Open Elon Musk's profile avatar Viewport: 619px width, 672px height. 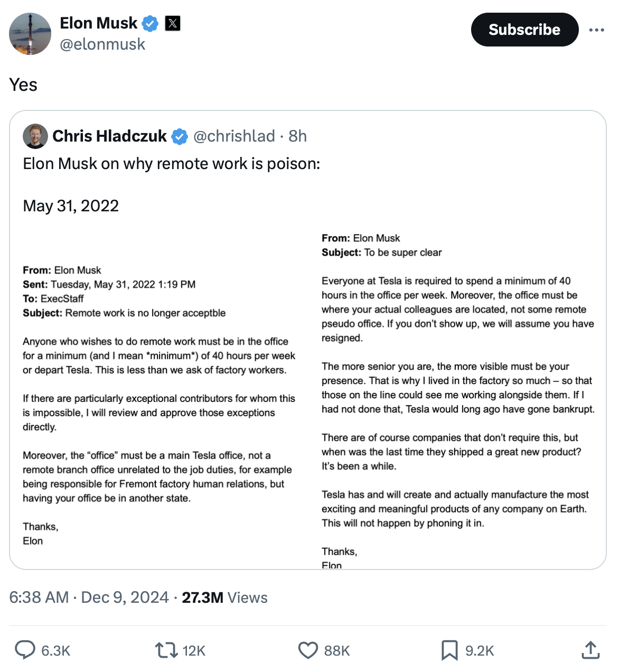pos(30,34)
